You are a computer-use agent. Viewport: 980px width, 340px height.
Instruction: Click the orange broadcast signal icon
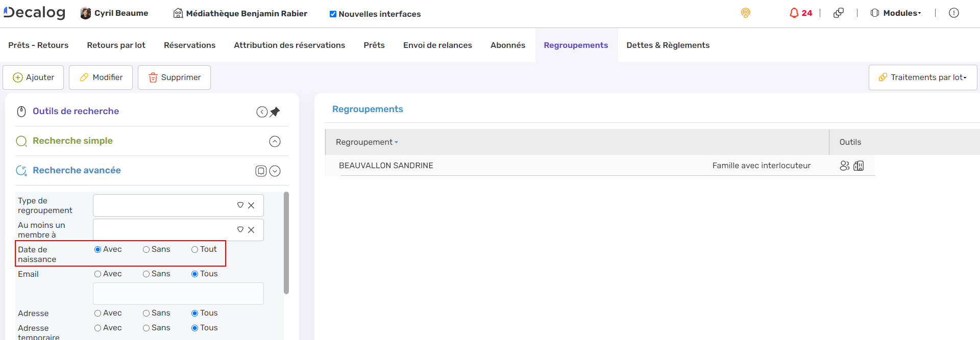point(746,13)
